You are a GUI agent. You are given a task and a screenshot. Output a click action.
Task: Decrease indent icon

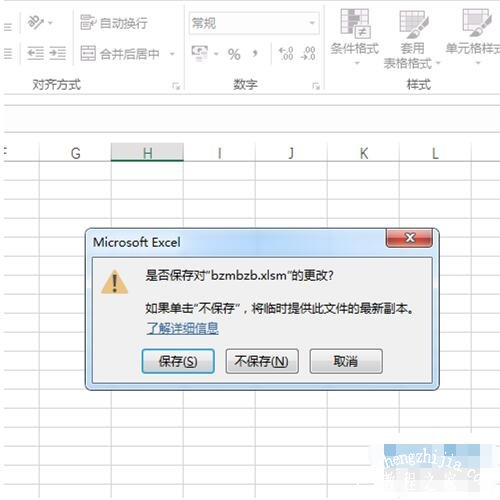[35, 53]
